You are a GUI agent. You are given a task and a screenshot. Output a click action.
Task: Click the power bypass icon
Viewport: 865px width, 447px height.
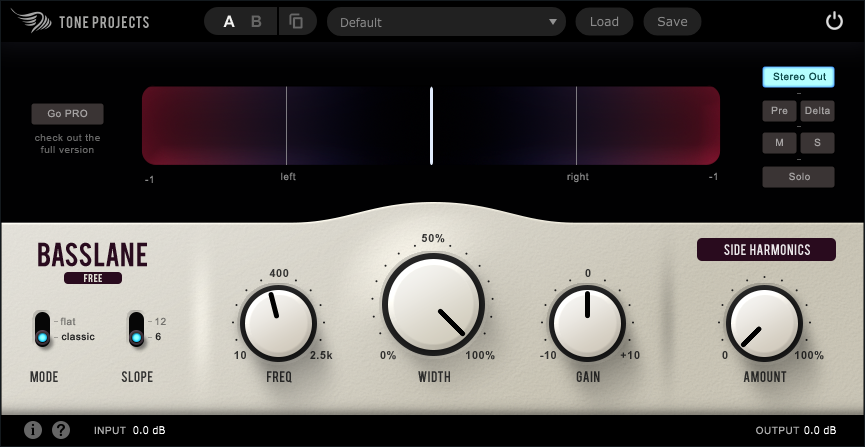tap(834, 21)
